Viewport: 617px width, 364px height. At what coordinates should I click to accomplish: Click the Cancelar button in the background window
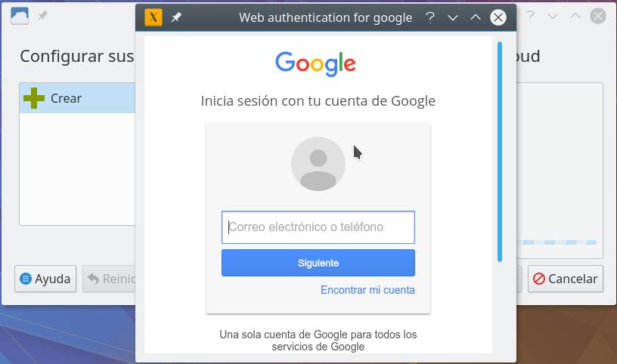pos(566,279)
